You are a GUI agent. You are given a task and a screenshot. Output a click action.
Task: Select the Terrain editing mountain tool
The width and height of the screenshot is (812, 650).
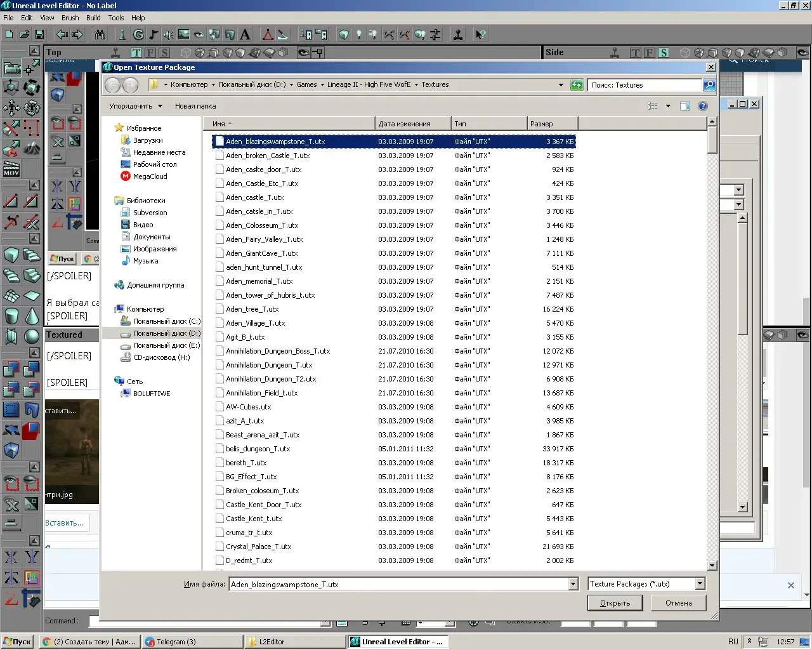pos(32,149)
